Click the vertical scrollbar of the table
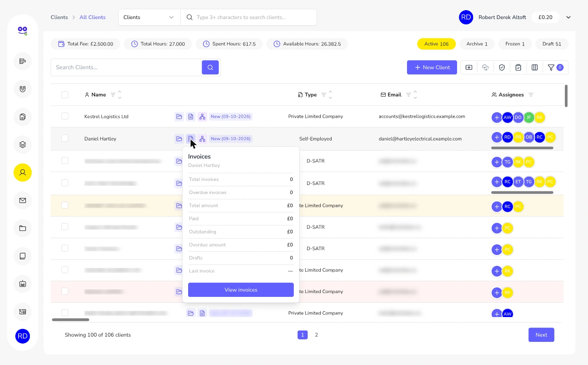This screenshot has width=588, height=365. (x=566, y=96)
